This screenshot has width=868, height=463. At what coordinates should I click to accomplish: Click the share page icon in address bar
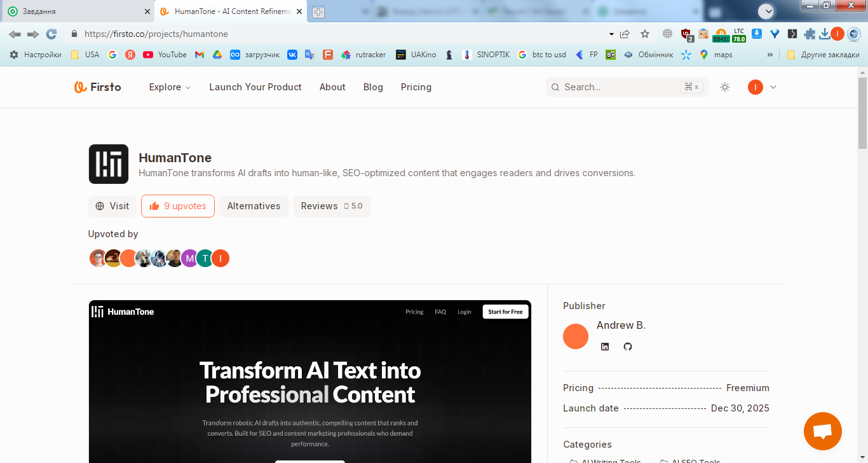(625, 34)
